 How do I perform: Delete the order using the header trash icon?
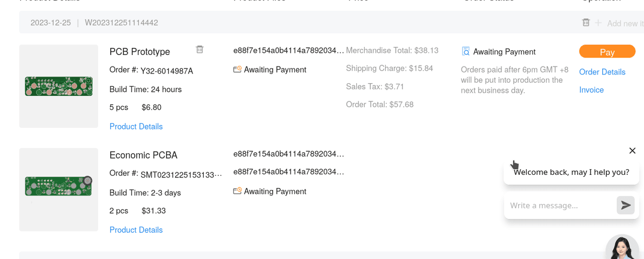click(x=586, y=23)
